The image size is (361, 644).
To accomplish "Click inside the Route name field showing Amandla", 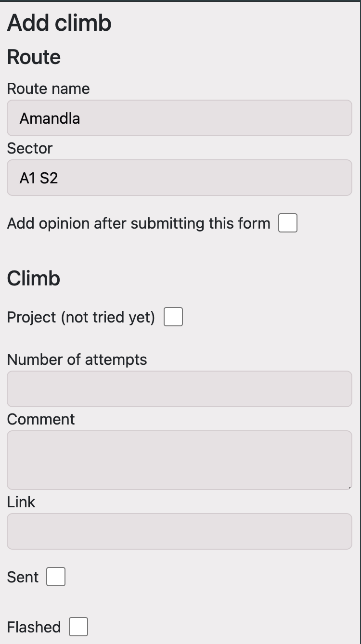I will [x=179, y=118].
